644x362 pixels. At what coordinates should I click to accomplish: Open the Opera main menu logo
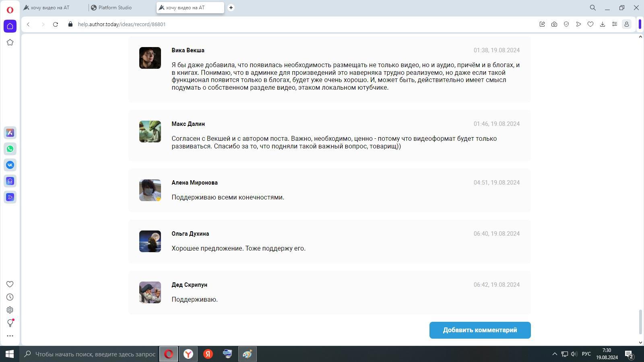[x=10, y=10]
